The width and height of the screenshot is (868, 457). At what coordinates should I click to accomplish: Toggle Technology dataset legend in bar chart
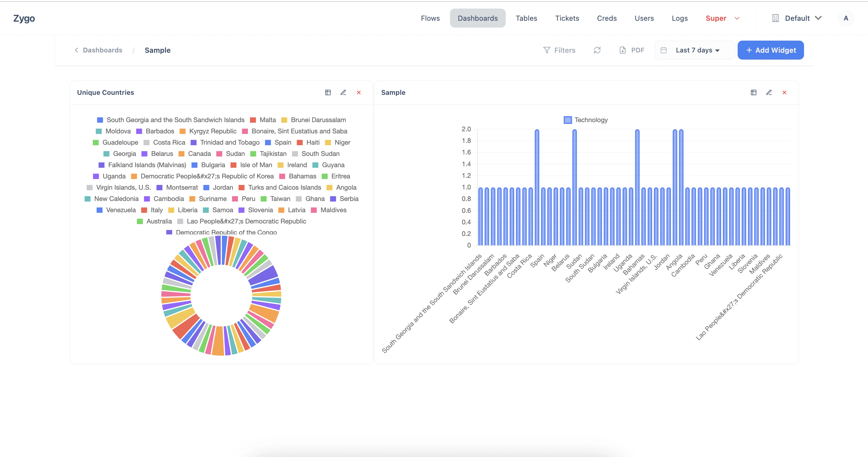coord(586,120)
